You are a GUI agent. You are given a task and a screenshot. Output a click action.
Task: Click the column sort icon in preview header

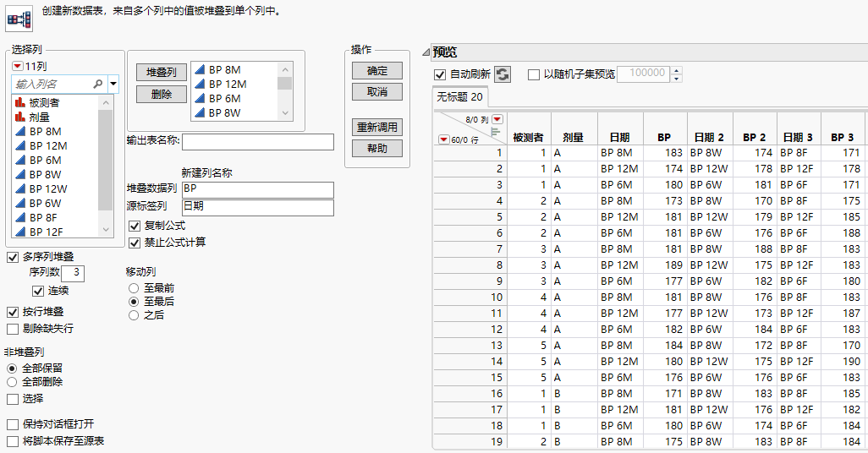pyautogui.click(x=496, y=132)
